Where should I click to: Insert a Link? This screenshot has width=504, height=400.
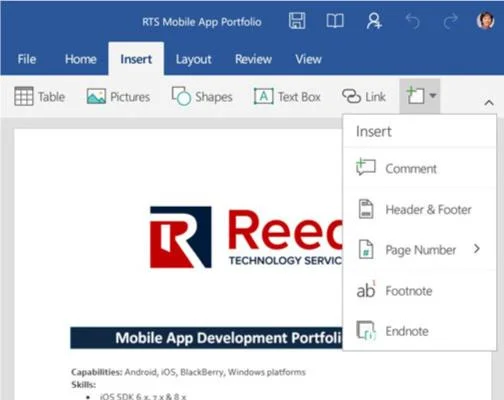pyautogui.click(x=364, y=97)
